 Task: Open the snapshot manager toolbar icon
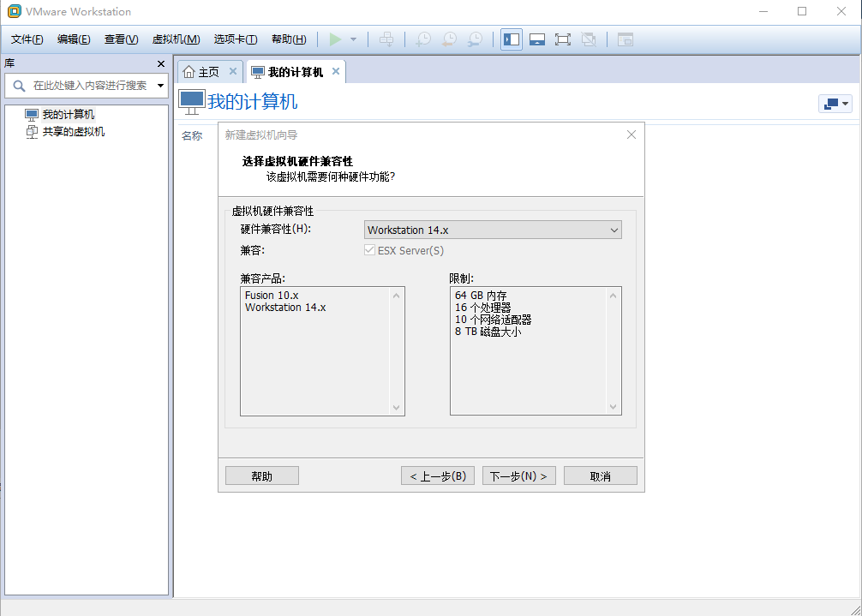point(475,39)
